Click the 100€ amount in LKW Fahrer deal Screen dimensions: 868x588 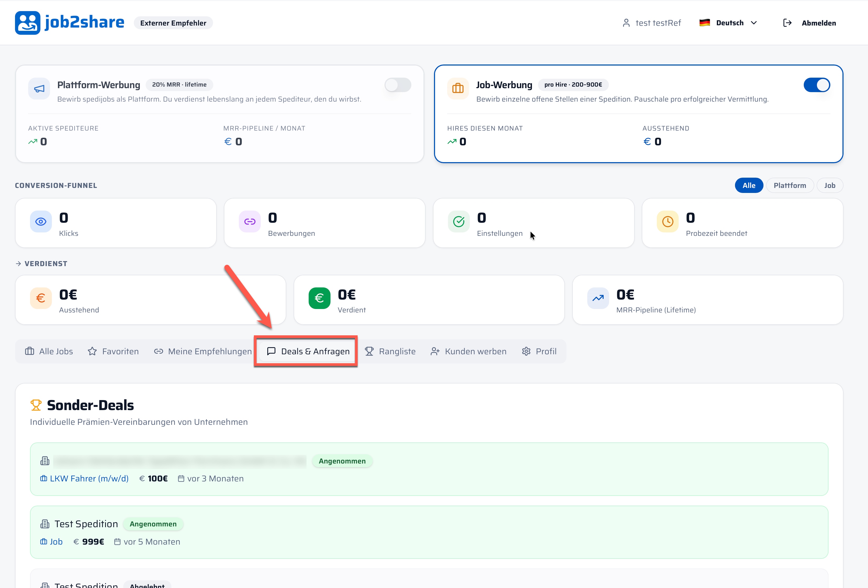(x=157, y=479)
